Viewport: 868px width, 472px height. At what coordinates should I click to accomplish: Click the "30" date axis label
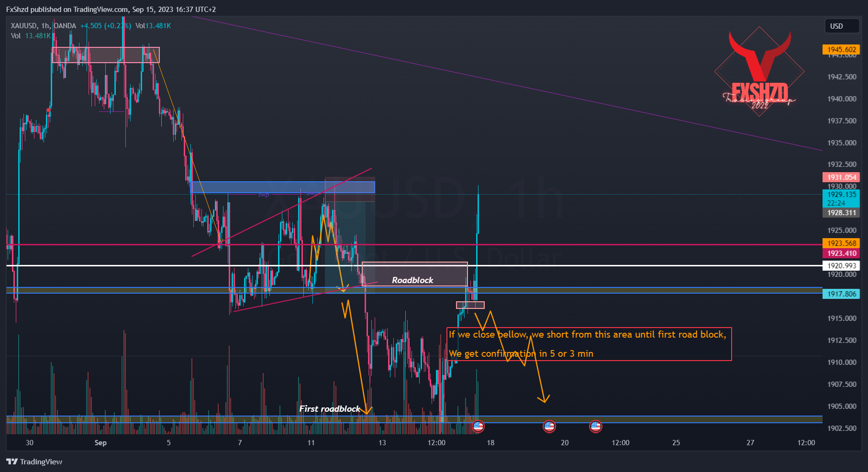click(x=30, y=443)
